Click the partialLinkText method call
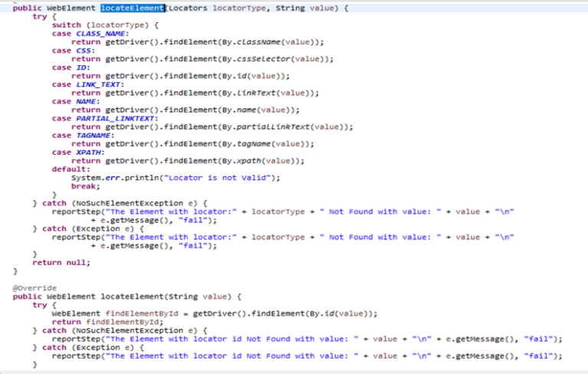This screenshot has width=588, height=374. pyautogui.click(x=275, y=126)
